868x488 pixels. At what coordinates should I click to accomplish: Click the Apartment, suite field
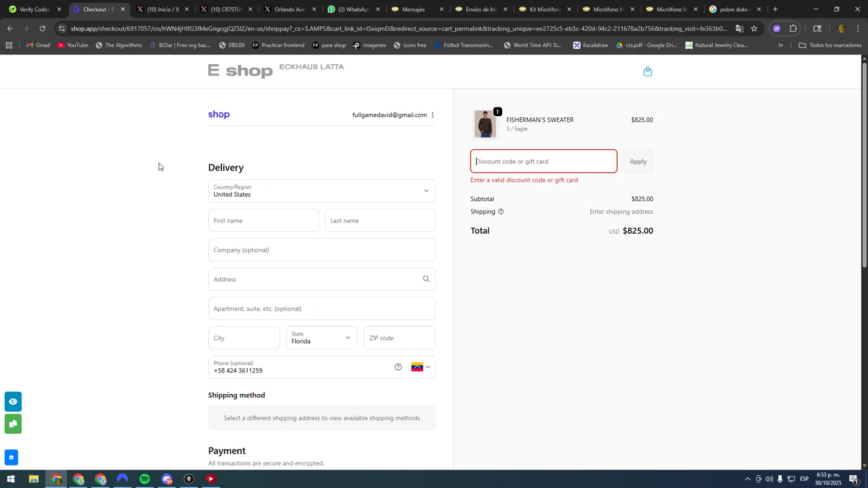click(x=322, y=308)
